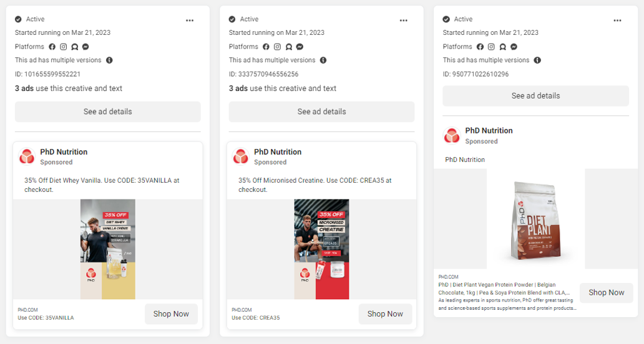Click Audience Network icon on Diet Plant ad
The width and height of the screenshot is (644, 344).
coord(503,47)
